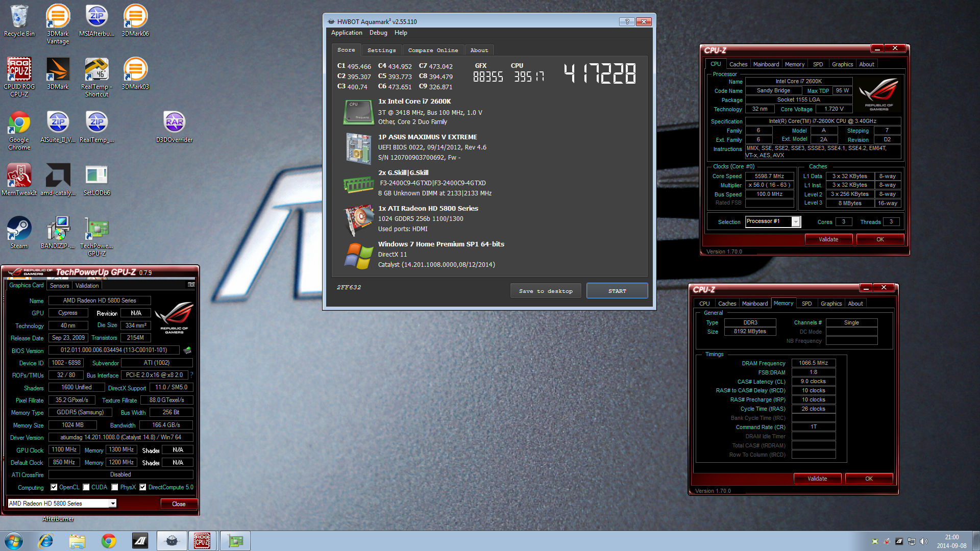Click the START button in Aquamark
The width and height of the screenshot is (980, 551).
pyautogui.click(x=617, y=291)
